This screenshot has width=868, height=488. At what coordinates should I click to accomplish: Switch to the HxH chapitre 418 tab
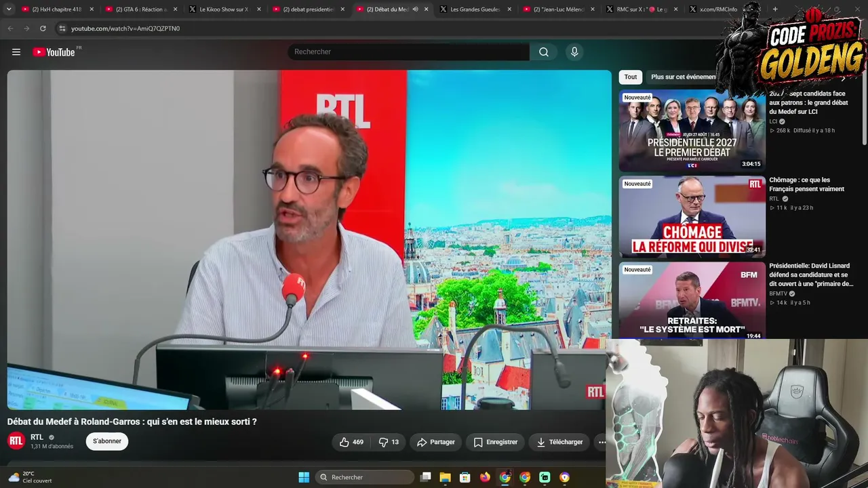57,9
